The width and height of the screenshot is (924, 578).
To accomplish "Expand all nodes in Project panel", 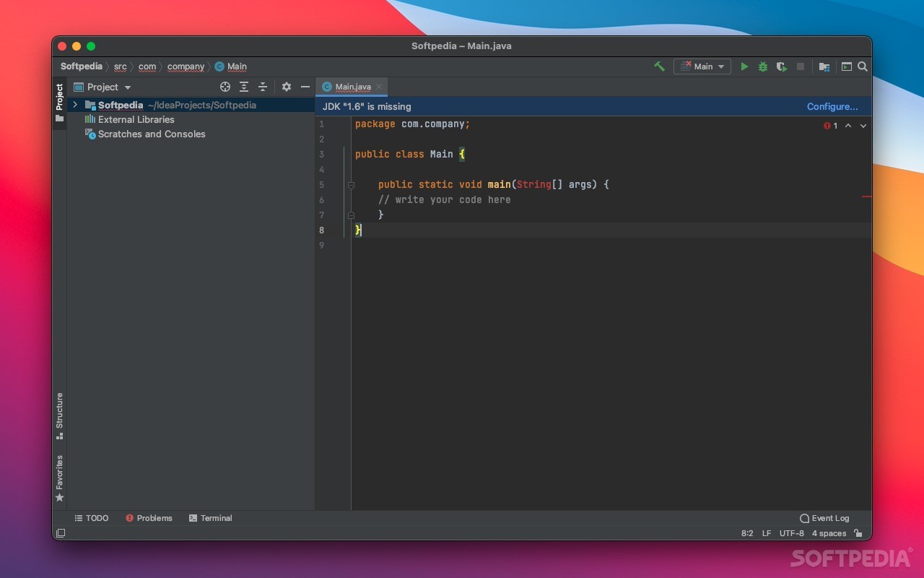I will point(244,87).
